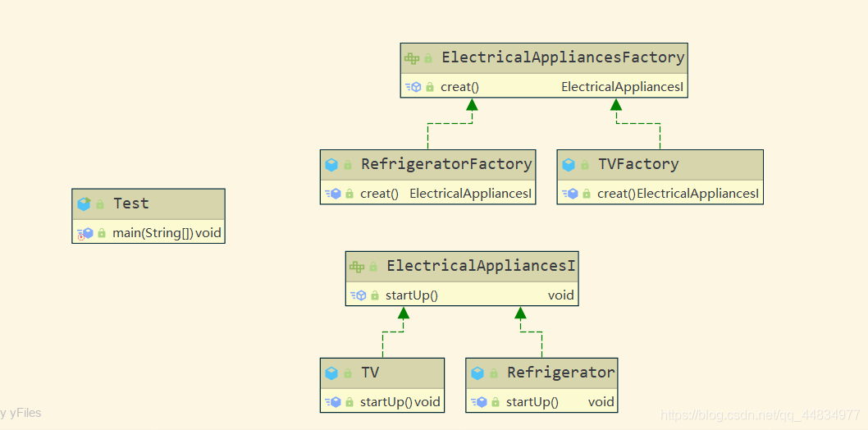Click the method icon of Refrigerator startUp()
This screenshot has height=430, width=868.
pos(479,402)
